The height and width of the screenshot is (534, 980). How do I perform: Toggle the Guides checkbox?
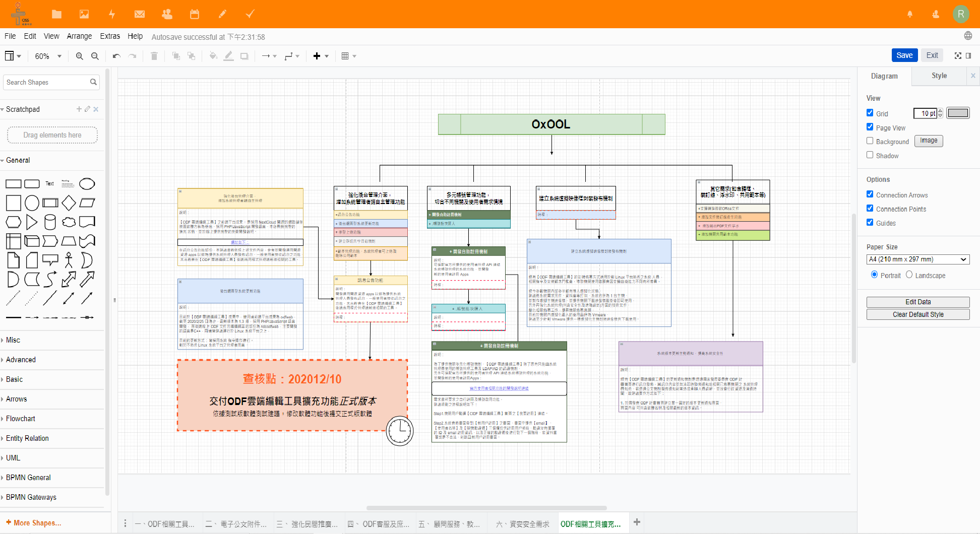point(870,223)
